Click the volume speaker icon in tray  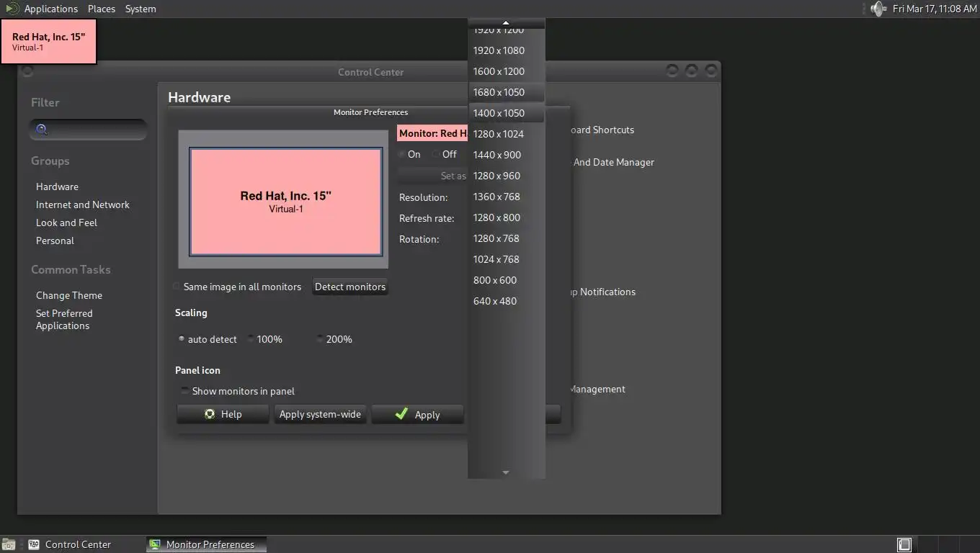tap(878, 9)
